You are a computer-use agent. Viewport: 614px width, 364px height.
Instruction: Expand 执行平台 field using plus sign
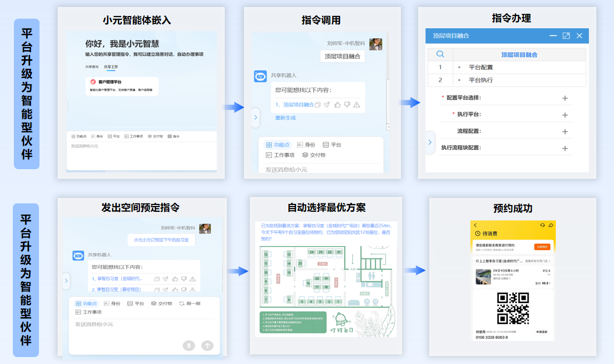click(565, 115)
